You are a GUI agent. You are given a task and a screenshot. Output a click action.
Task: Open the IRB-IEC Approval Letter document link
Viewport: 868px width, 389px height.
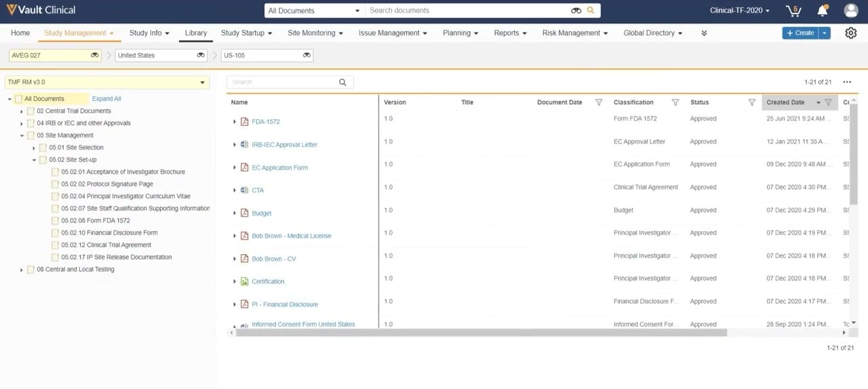click(x=284, y=145)
